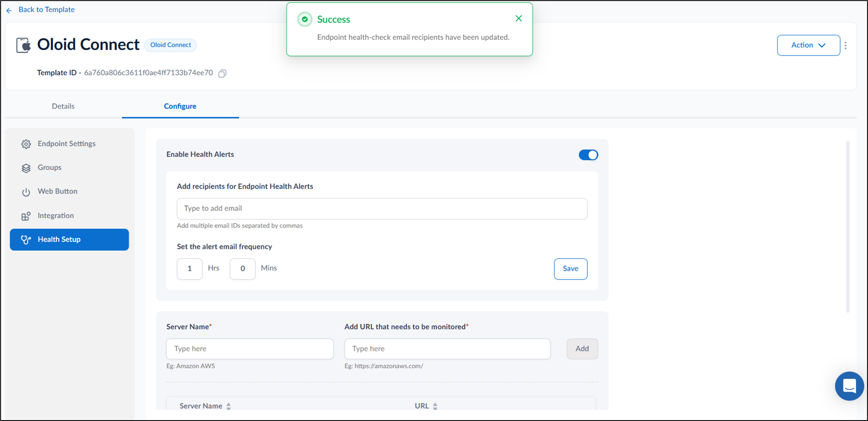Click the Template ID value text
The width and height of the screenshot is (868, 421).
149,73
